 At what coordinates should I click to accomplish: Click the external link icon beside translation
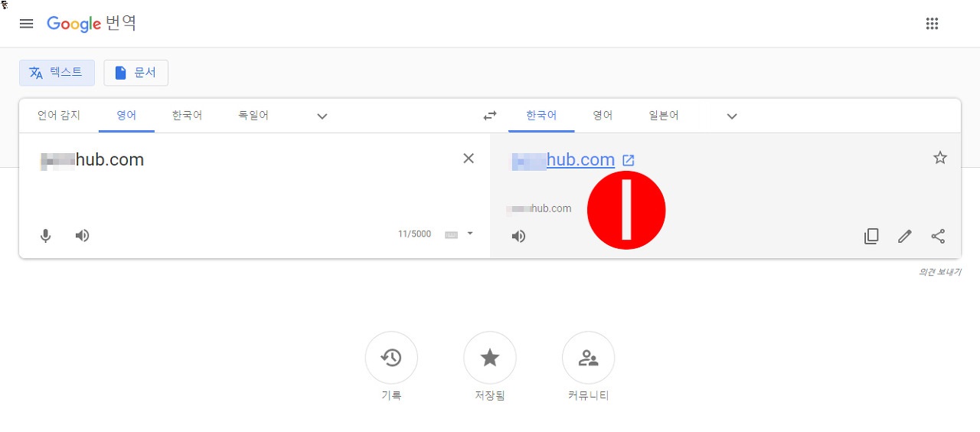(629, 160)
